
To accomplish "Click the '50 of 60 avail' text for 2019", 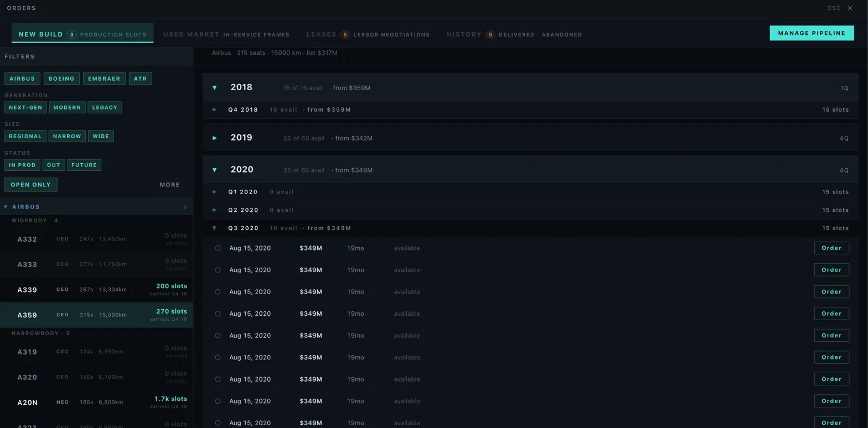I will (x=304, y=138).
